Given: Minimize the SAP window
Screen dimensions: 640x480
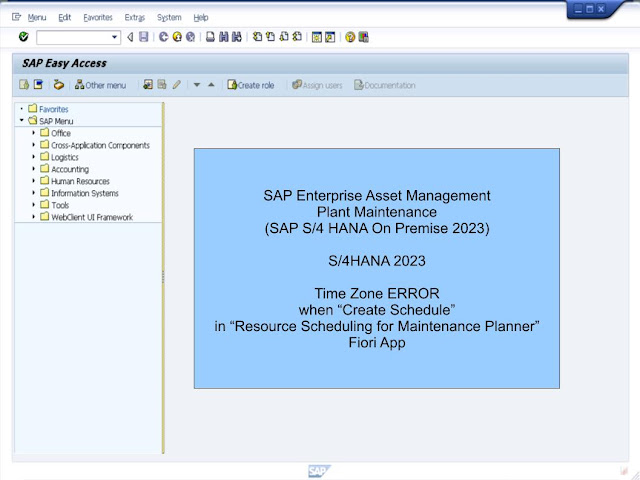Looking at the screenshot, I should [x=578, y=9].
